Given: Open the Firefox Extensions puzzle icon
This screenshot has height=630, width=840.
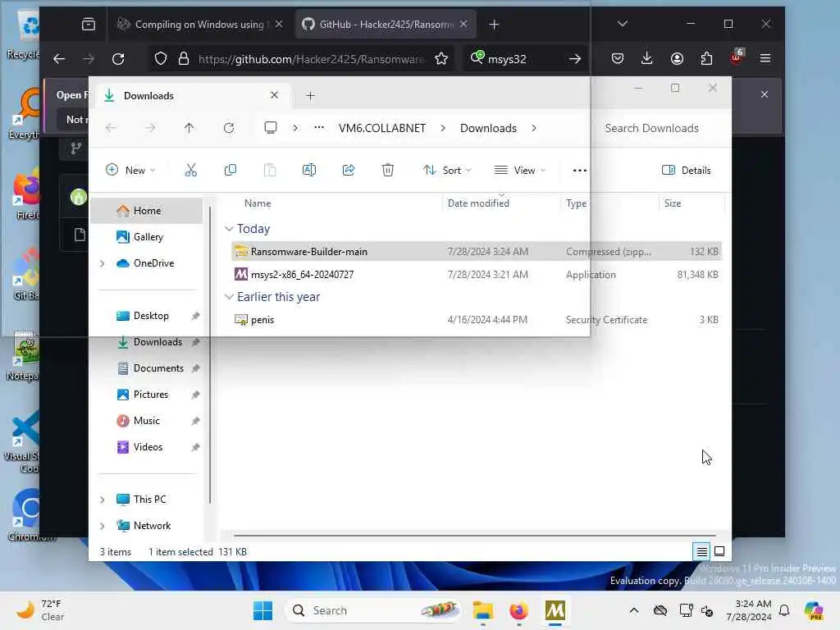Looking at the screenshot, I should coord(706,58).
